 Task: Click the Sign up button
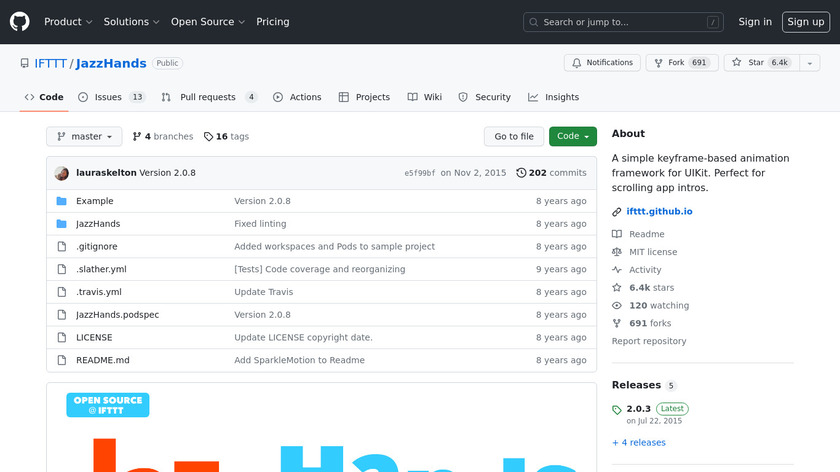805,22
